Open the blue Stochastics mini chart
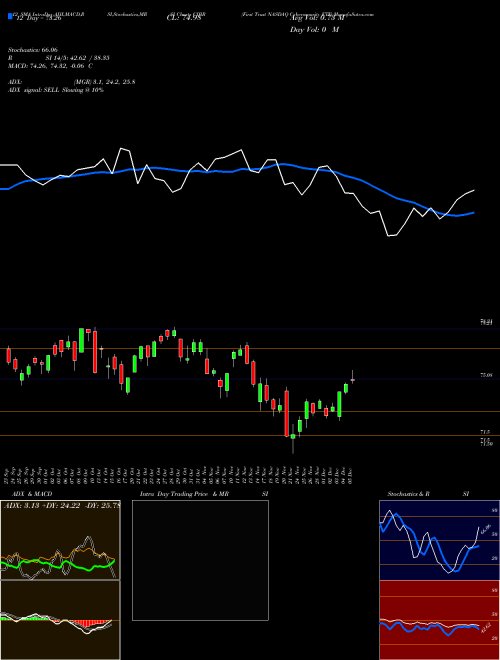 [439, 540]
